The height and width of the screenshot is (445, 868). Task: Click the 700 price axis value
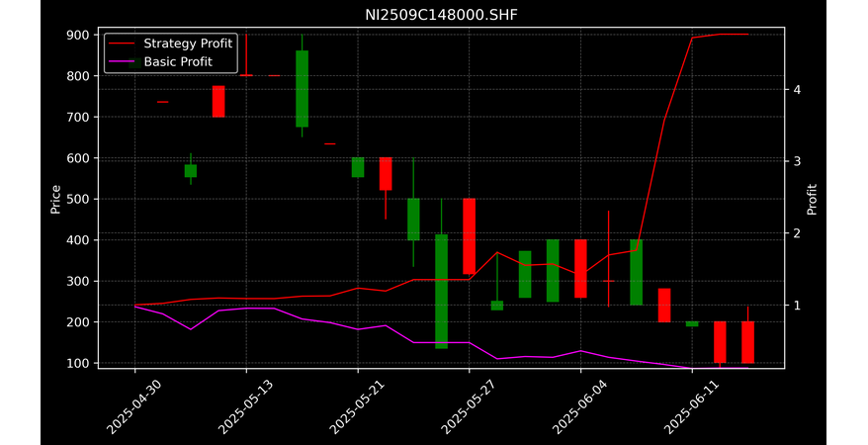78,117
